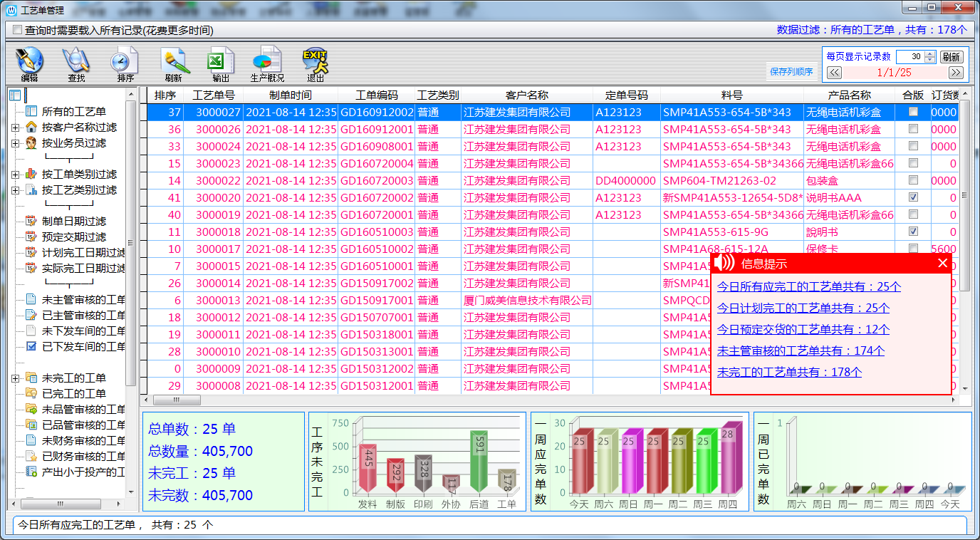This screenshot has height=540, width=980.
Task: Expand the 按客户名称过滤 tree node
Action: click(x=16, y=128)
